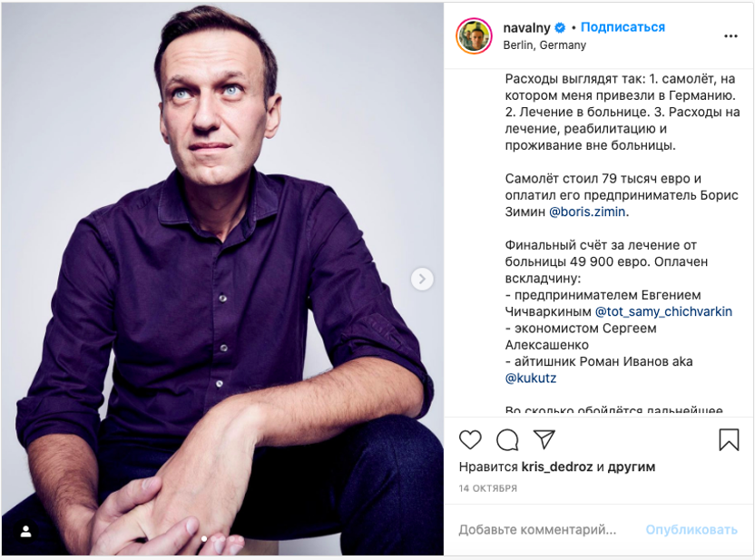Open the @boris.zimin mention
755x560 pixels.
[x=587, y=211]
